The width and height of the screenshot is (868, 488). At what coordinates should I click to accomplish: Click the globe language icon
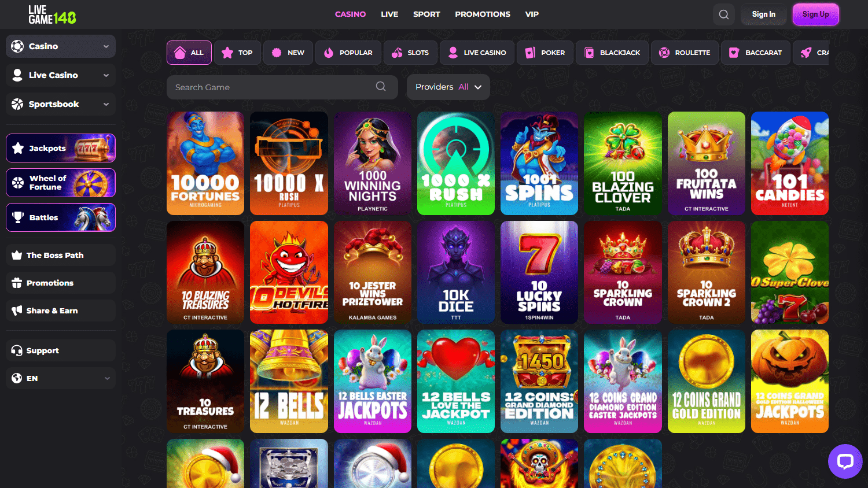[x=17, y=378]
